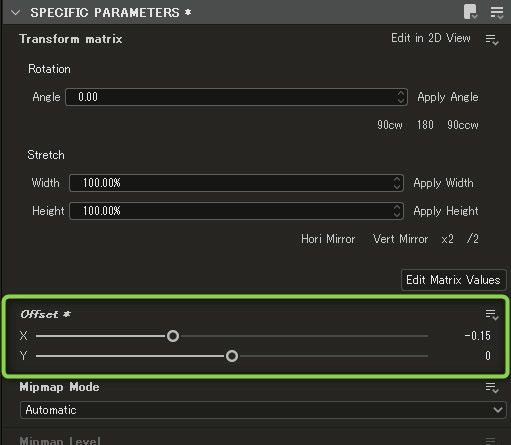Viewport: 511px width, 445px height.
Task: Collapse the Specific Parameters section chevron
Action: click(15, 13)
